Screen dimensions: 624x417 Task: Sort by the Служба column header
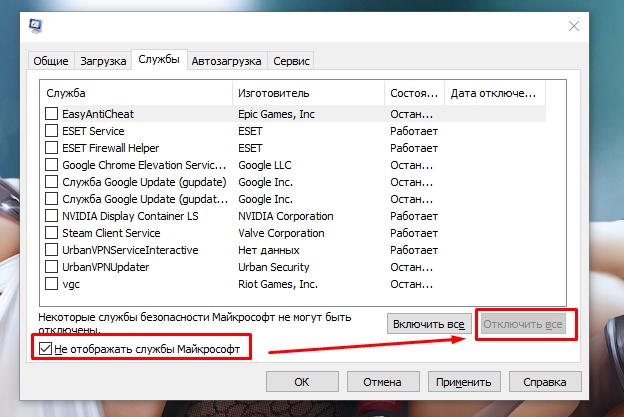click(136, 93)
